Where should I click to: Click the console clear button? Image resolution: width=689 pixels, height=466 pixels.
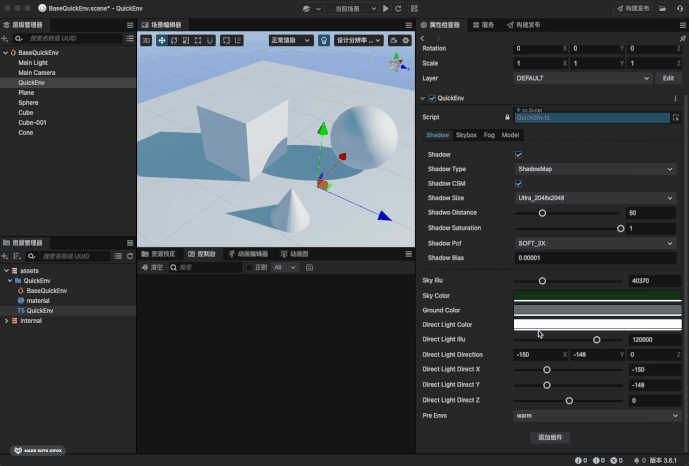pos(152,267)
